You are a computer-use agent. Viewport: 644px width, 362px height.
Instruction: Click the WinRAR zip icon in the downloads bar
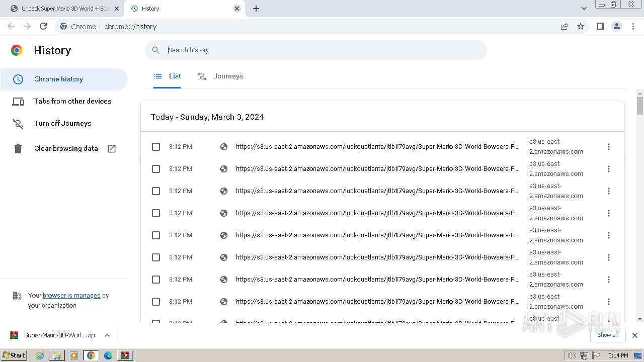(x=14, y=335)
